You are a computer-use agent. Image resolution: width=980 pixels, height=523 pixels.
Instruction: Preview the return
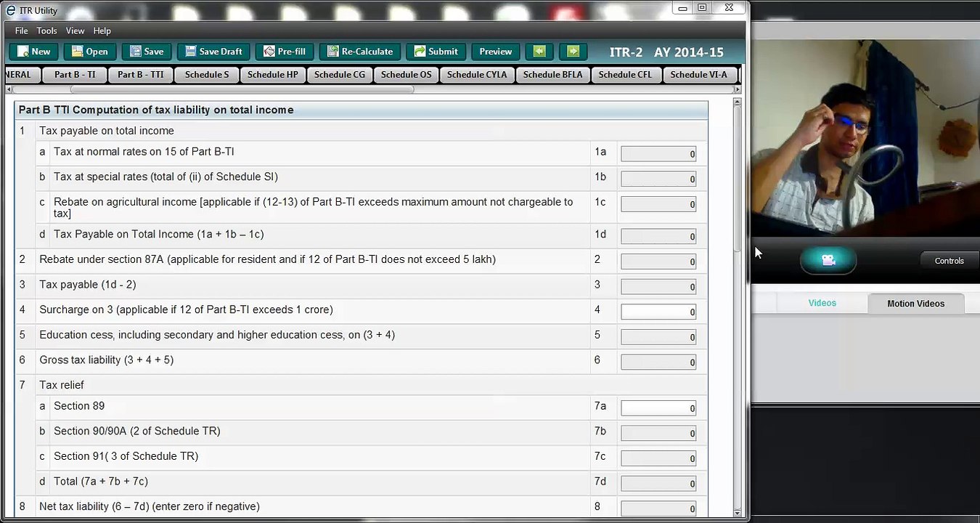[496, 52]
